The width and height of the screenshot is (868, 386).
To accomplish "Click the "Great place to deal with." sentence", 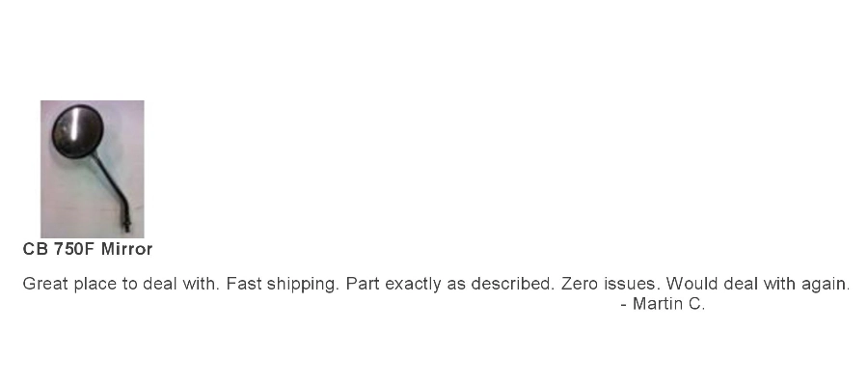I will (122, 285).
